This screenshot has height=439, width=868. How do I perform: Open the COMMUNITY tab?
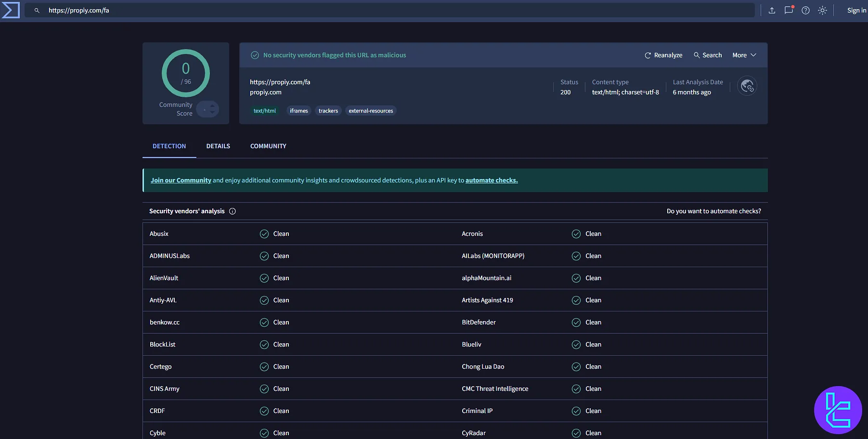click(x=268, y=146)
